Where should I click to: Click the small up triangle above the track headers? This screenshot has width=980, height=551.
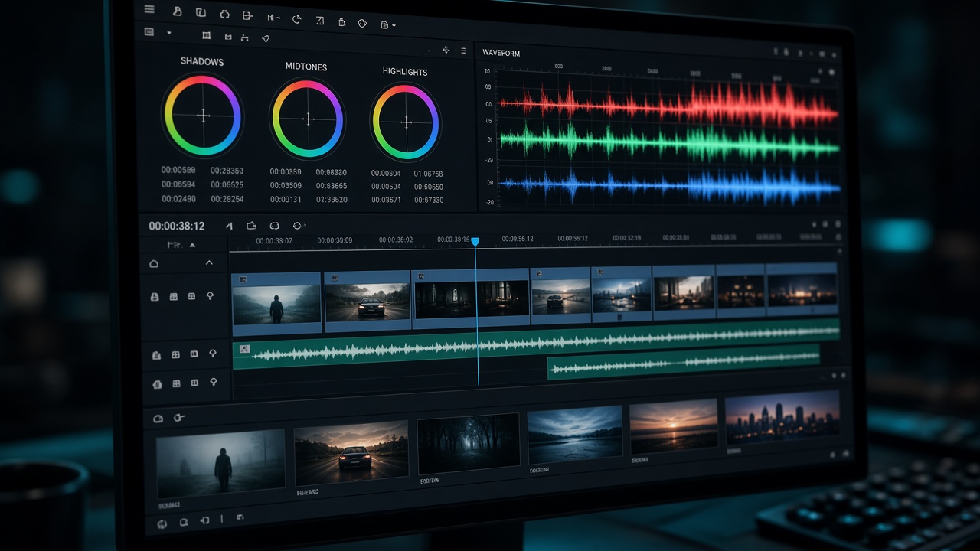click(192, 246)
